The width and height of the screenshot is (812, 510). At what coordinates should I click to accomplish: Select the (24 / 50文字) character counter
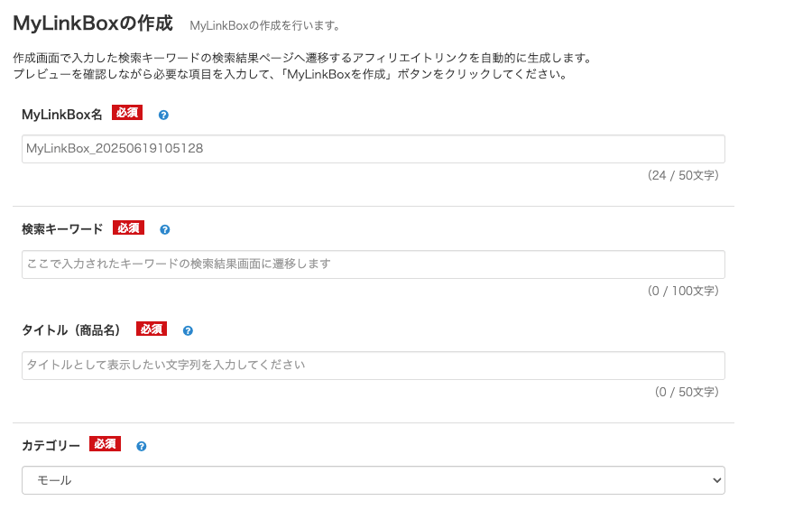click(x=683, y=176)
